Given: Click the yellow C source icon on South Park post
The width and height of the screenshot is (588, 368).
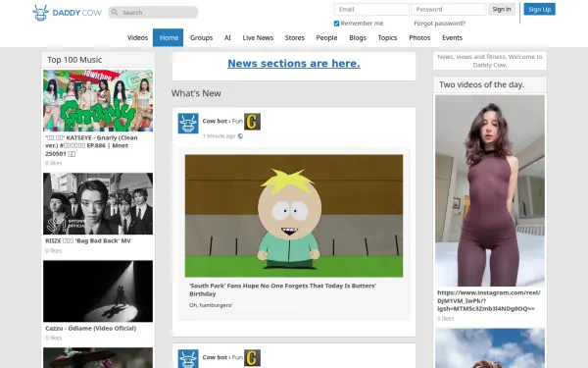Looking at the screenshot, I should point(253,122).
